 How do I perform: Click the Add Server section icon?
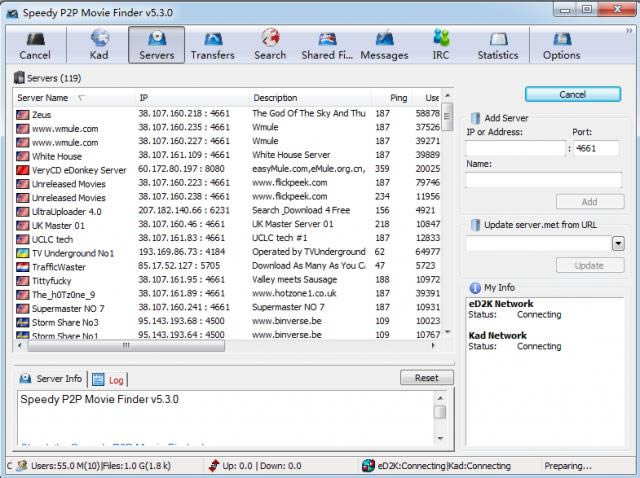[476, 118]
